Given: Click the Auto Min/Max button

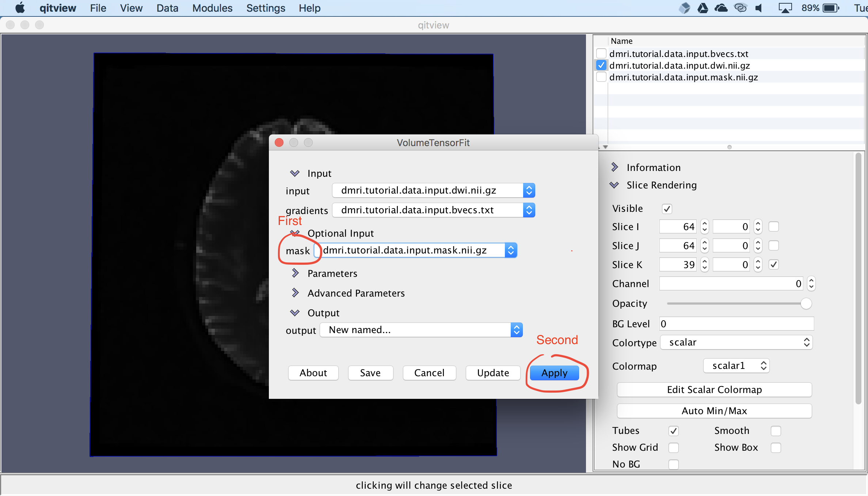Looking at the screenshot, I should click(714, 411).
